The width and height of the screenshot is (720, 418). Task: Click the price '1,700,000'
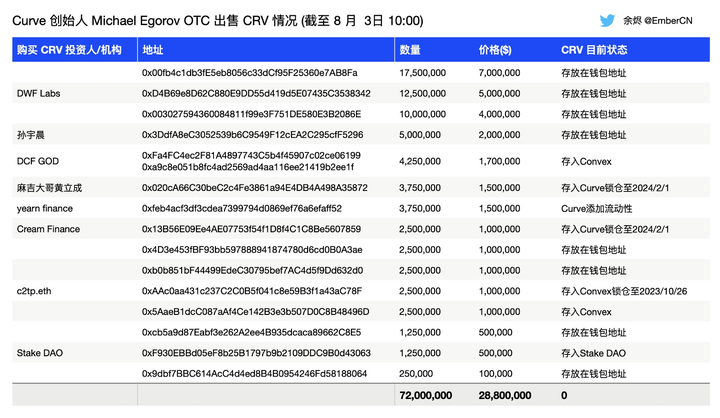(x=500, y=161)
